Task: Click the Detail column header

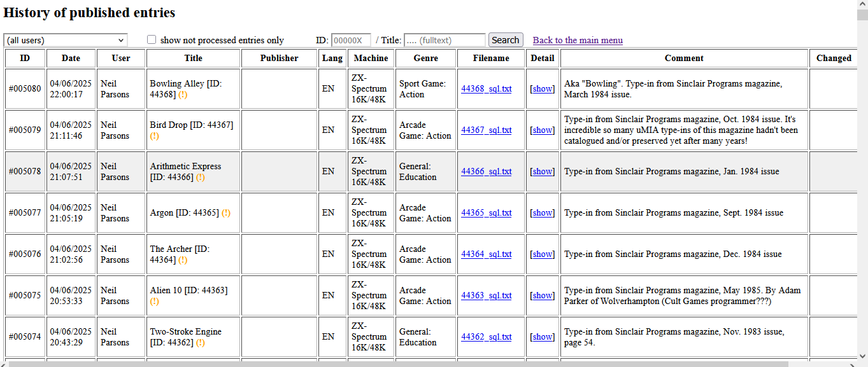Action: (x=543, y=58)
